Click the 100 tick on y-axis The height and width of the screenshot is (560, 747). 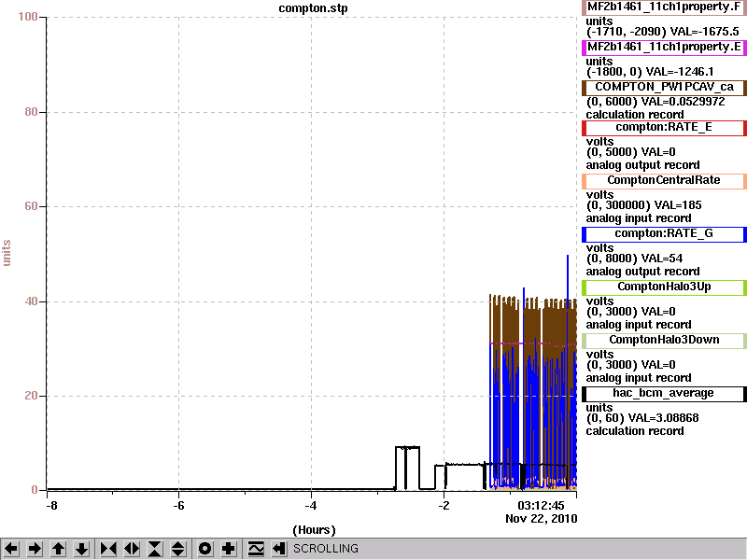[x=28, y=17]
